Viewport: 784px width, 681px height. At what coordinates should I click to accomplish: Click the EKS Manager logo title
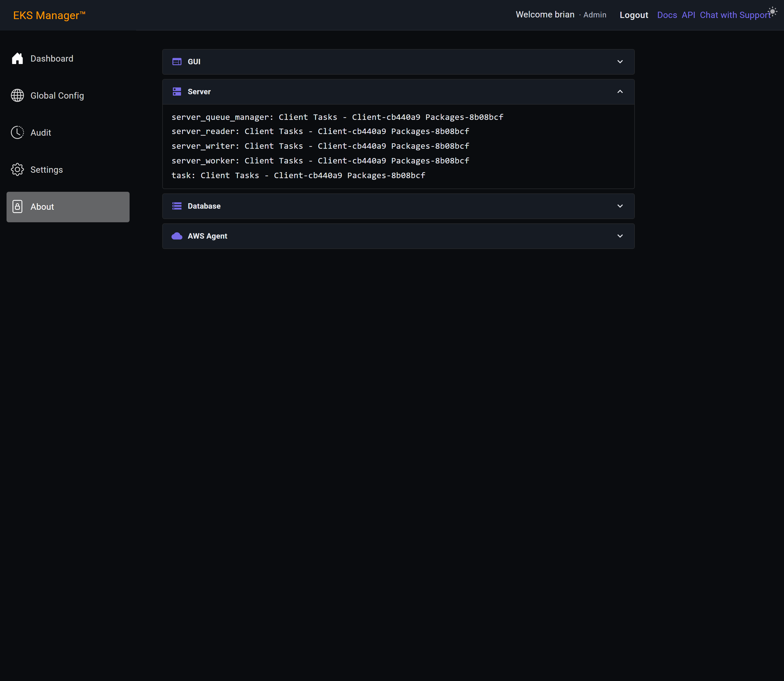click(x=49, y=15)
